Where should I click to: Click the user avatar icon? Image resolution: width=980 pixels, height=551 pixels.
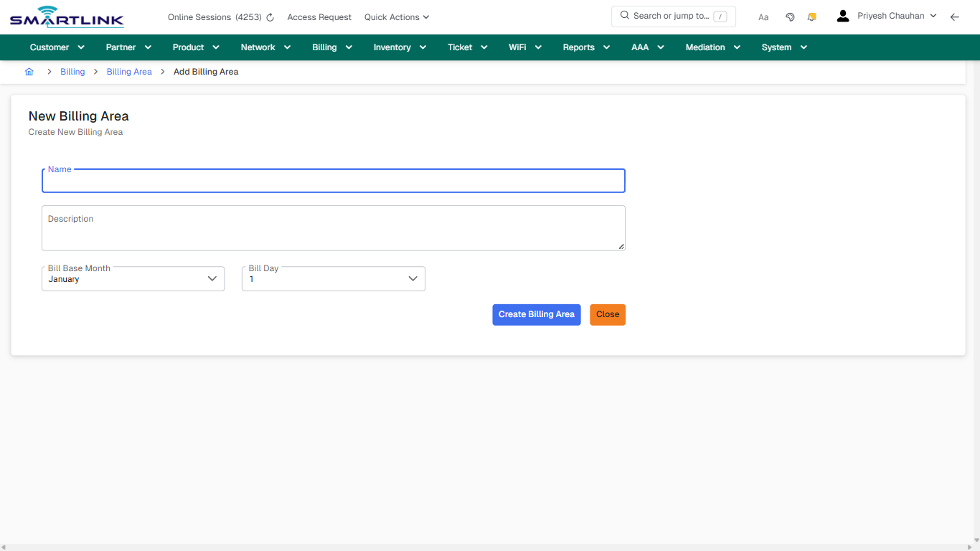tap(842, 15)
